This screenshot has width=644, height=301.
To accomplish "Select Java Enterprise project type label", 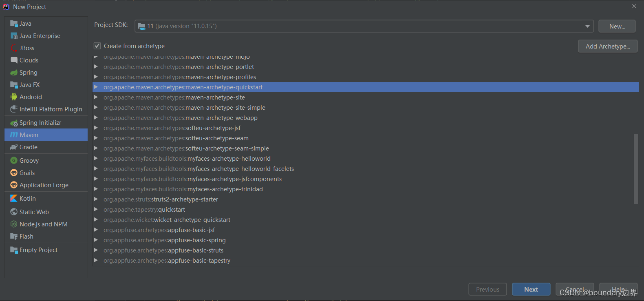I will [40, 36].
